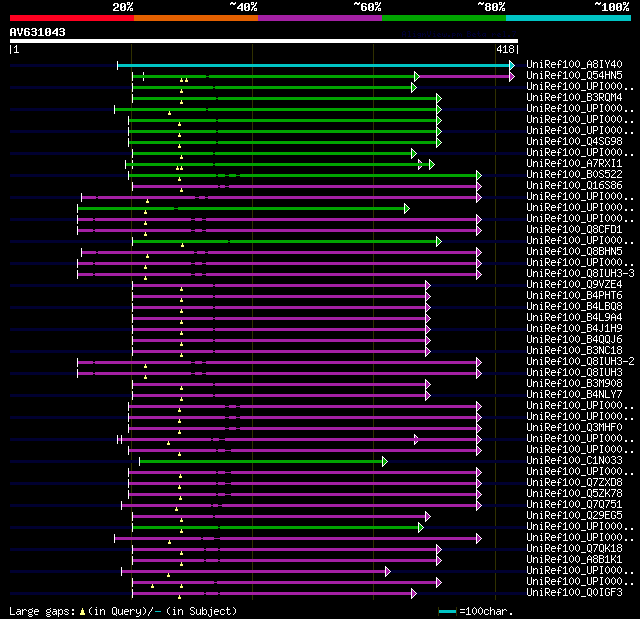This screenshot has width=640, height=619.
Task: Open hit UniRef100_Q54HN5
Action: pyautogui.click(x=574, y=75)
